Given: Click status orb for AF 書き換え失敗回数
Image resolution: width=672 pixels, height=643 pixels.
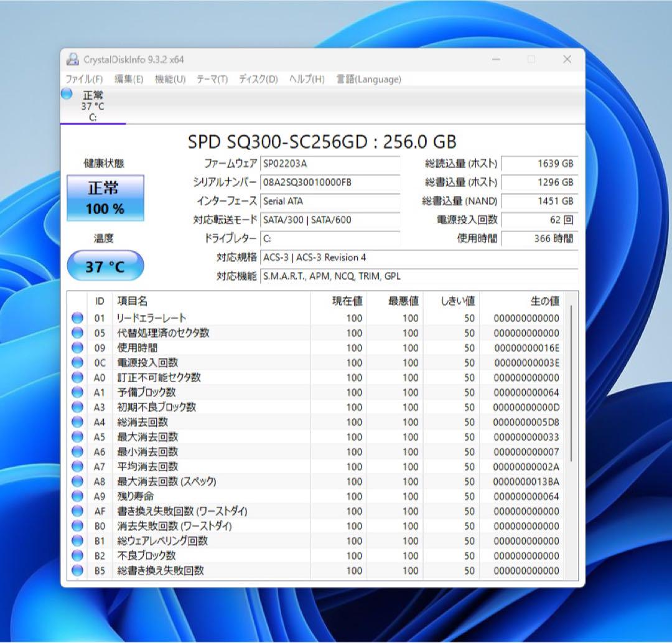Looking at the screenshot, I should [78, 511].
